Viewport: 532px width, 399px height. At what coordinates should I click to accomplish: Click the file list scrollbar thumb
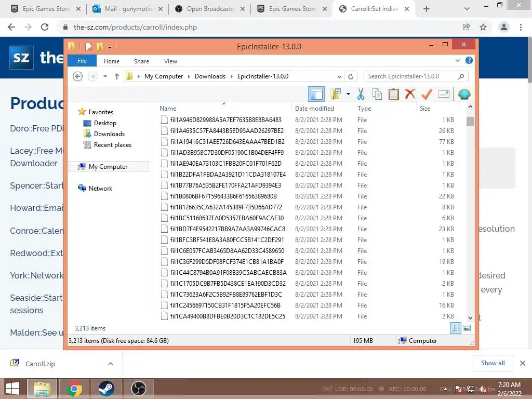click(470, 121)
